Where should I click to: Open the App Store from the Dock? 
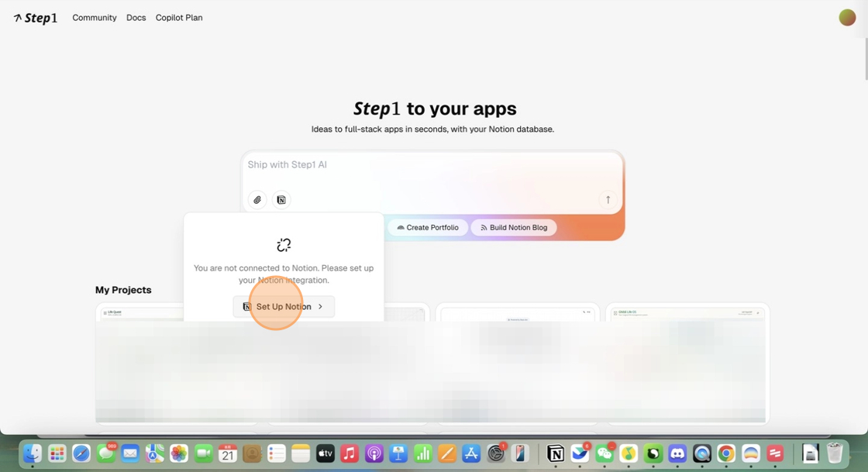(x=471, y=453)
